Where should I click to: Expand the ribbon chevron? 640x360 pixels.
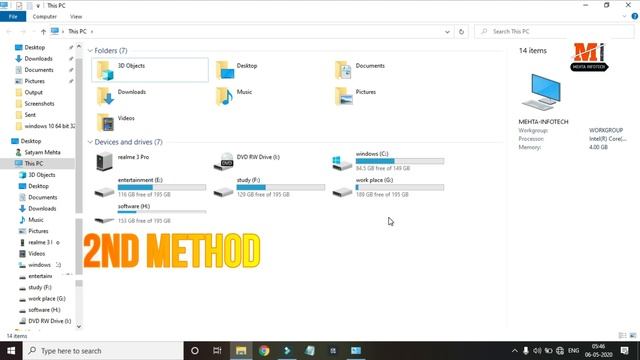tap(624, 16)
